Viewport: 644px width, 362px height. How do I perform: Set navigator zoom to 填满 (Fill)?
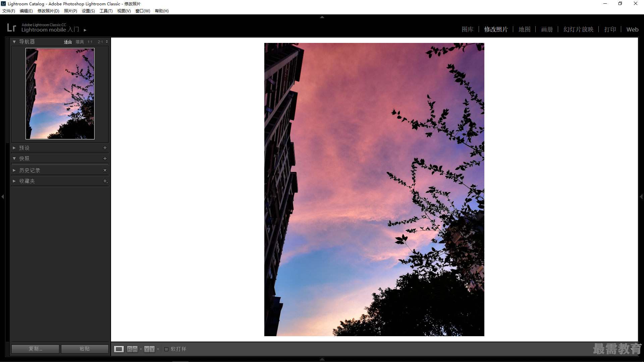(79, 42)
